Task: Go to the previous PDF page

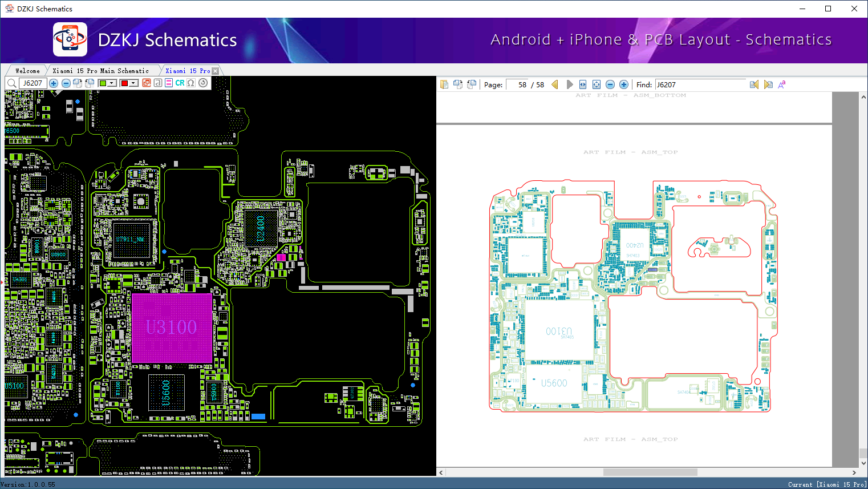Action: point(555,84)
